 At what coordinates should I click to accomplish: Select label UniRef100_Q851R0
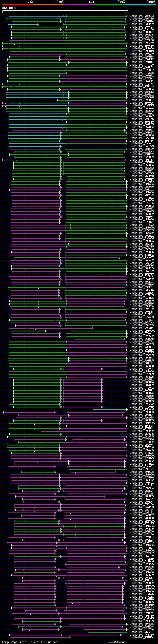[x=142, y=195]
